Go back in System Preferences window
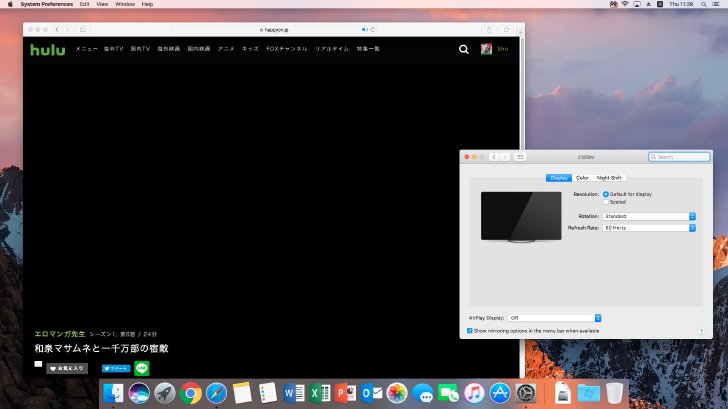 494,157
